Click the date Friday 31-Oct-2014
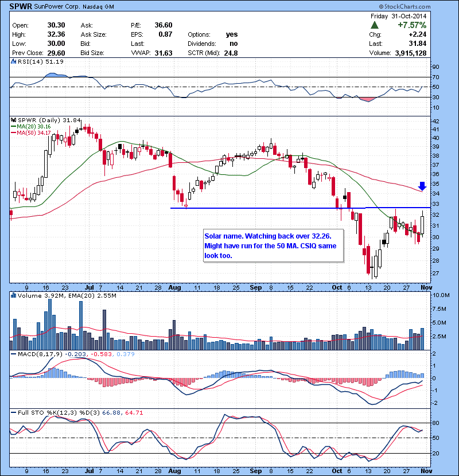This screenshot has width=459, height=476. pyautogui.click(x=398, y=16)
